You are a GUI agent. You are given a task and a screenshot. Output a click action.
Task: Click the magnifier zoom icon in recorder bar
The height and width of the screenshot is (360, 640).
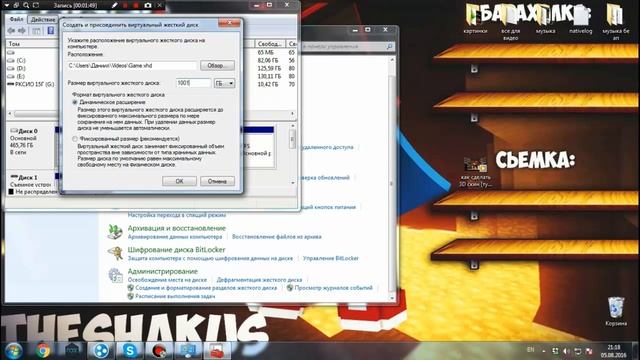click(x=26, y=5)
